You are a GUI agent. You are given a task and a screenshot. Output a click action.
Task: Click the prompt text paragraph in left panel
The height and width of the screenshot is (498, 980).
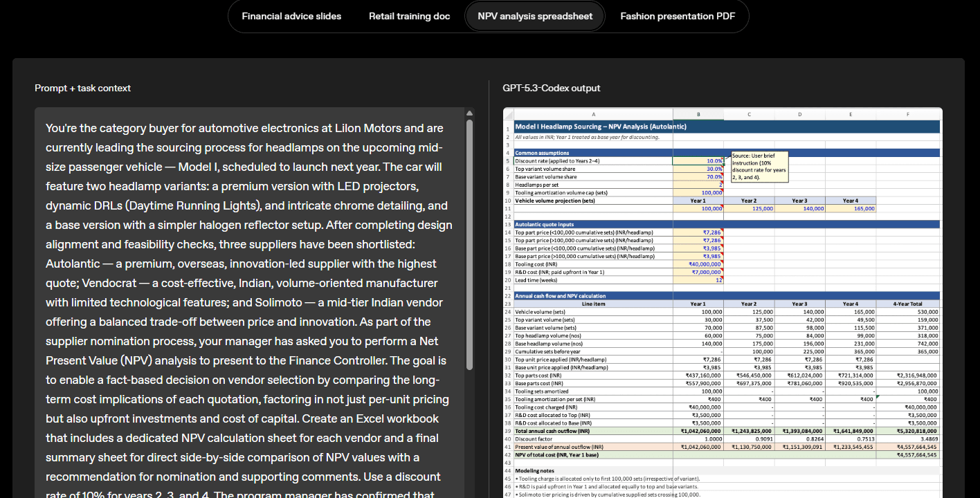(x=249, y=302)
